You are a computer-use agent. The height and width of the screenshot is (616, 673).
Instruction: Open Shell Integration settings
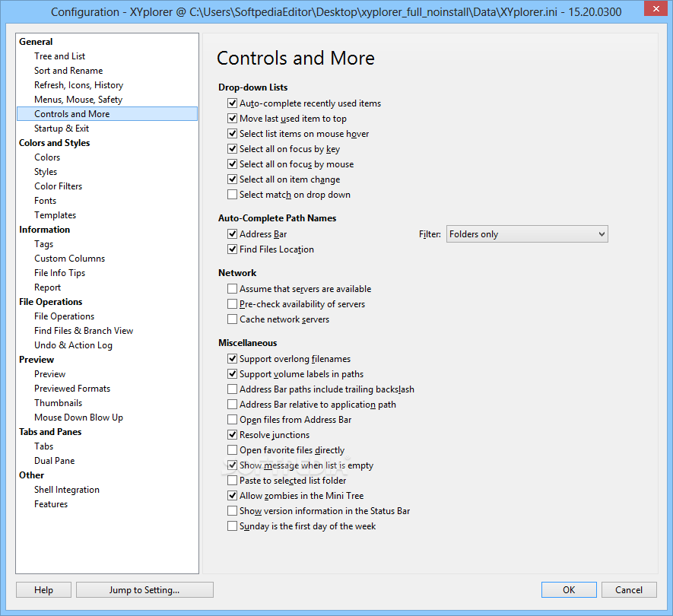click(66, 490)
